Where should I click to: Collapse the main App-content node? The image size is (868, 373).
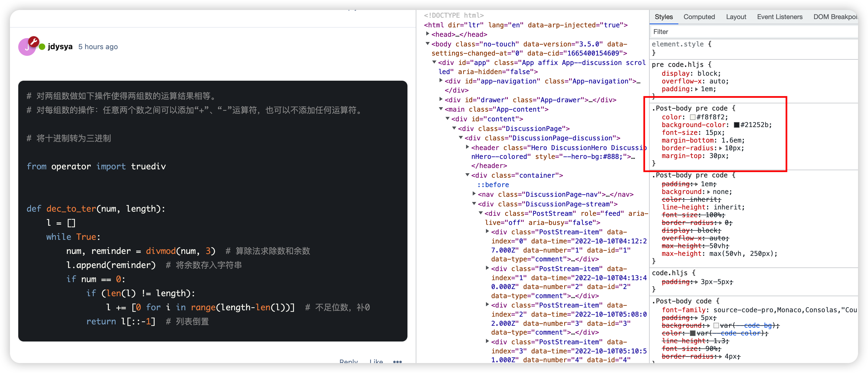point(441,109)
